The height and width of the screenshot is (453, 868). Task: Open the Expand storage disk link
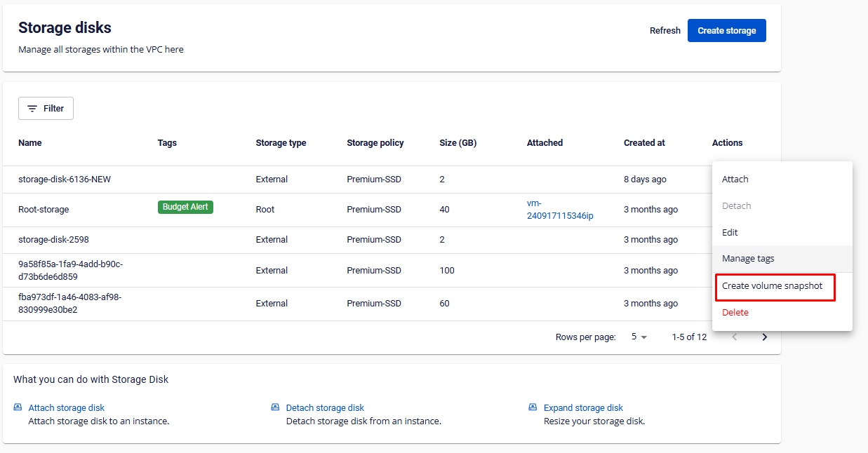pyautogui.click(x=583, y=407)
